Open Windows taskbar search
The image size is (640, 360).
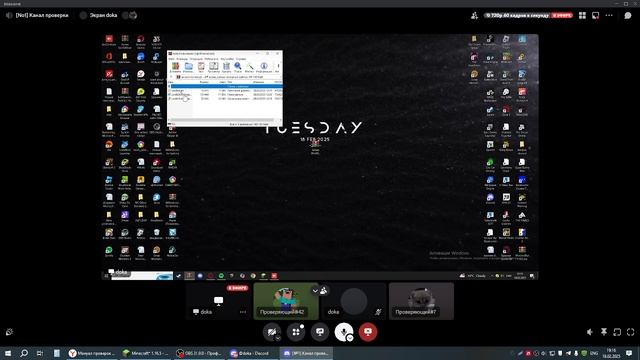point(24,353)
